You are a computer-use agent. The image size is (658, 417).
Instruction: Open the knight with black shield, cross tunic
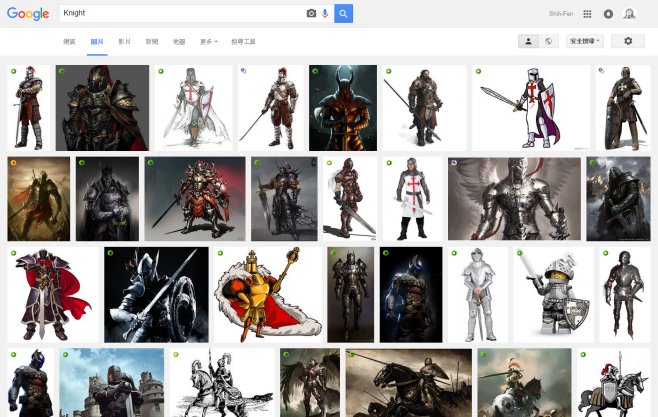(623, 108)
